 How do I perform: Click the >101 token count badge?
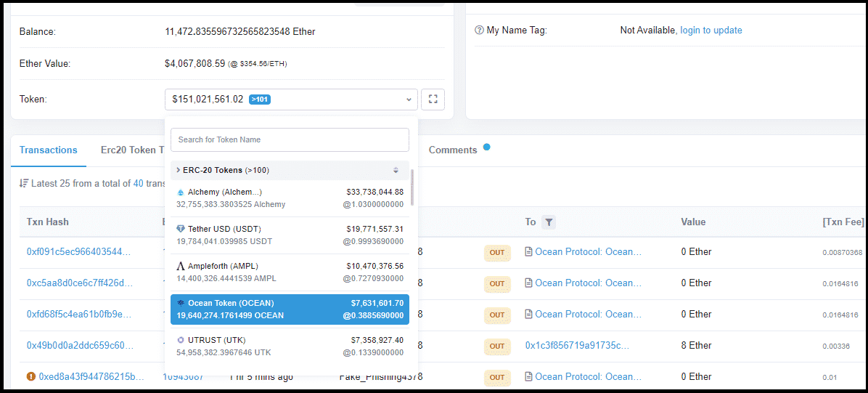click(x=260, y=100)
